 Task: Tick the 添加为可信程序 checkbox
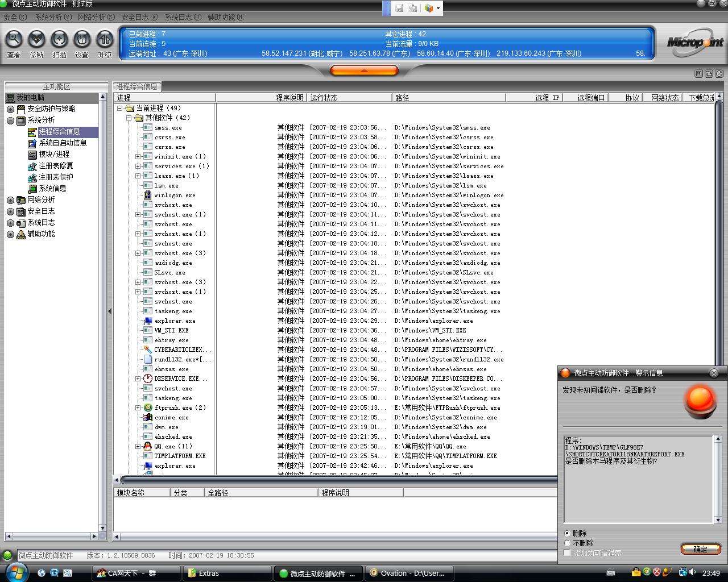[x=567, y=552]
